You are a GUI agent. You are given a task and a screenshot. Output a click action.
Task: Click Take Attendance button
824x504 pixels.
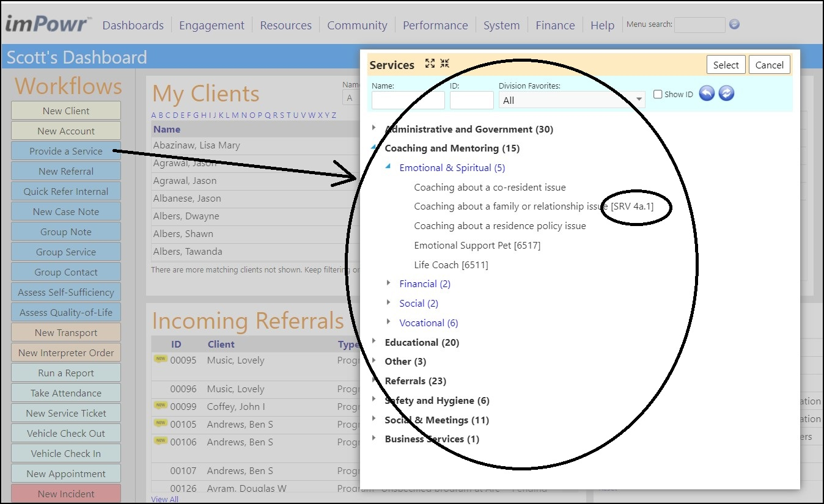[x=66, y=393]
